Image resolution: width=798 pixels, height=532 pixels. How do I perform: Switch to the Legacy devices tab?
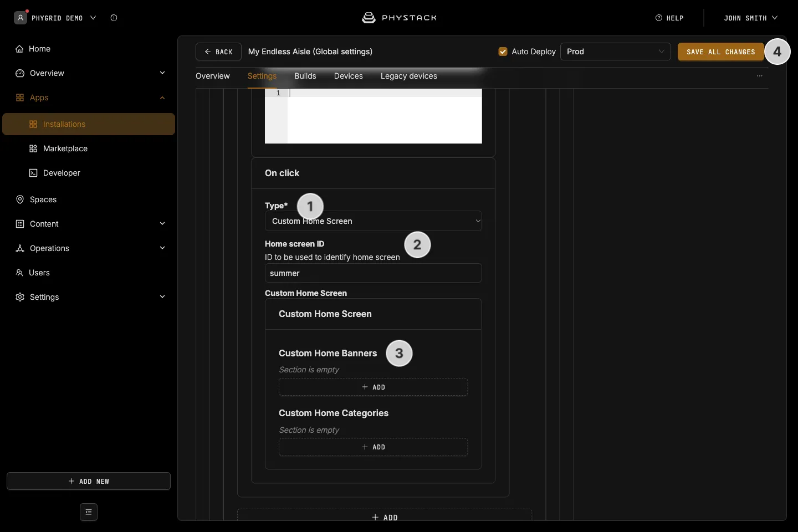409,76
